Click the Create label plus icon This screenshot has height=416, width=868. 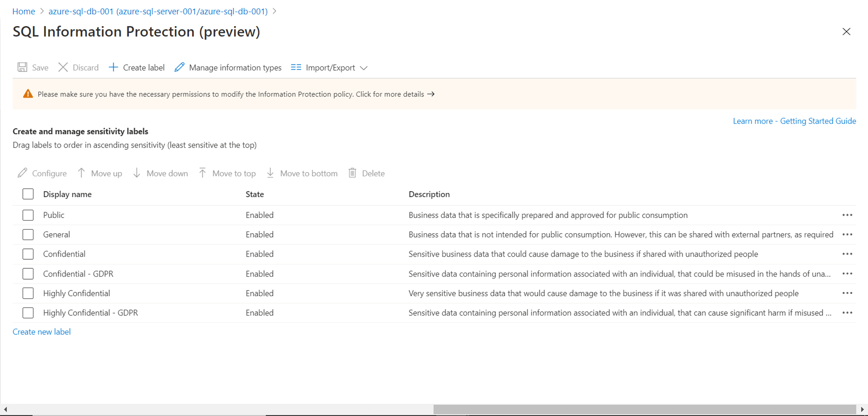(113, 67)
